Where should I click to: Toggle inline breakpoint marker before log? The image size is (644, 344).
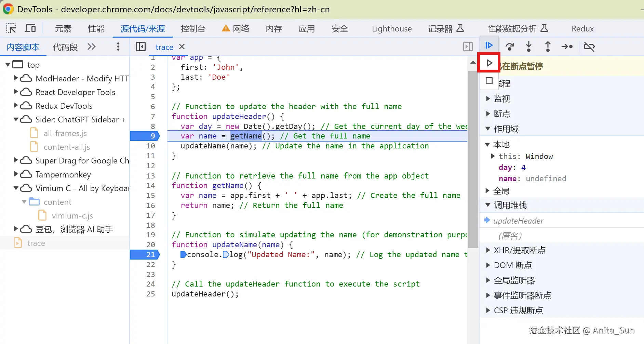(x=226, y=254)
